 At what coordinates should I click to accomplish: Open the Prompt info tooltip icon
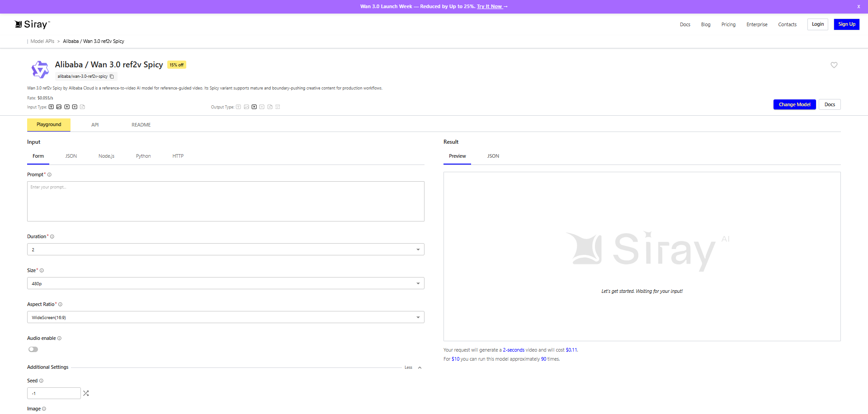[50, 175]
